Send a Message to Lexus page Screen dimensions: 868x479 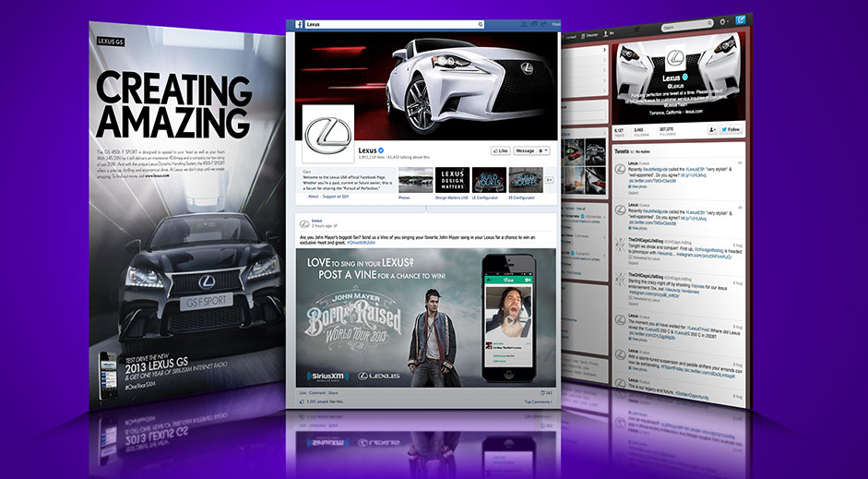click(526, 150)
